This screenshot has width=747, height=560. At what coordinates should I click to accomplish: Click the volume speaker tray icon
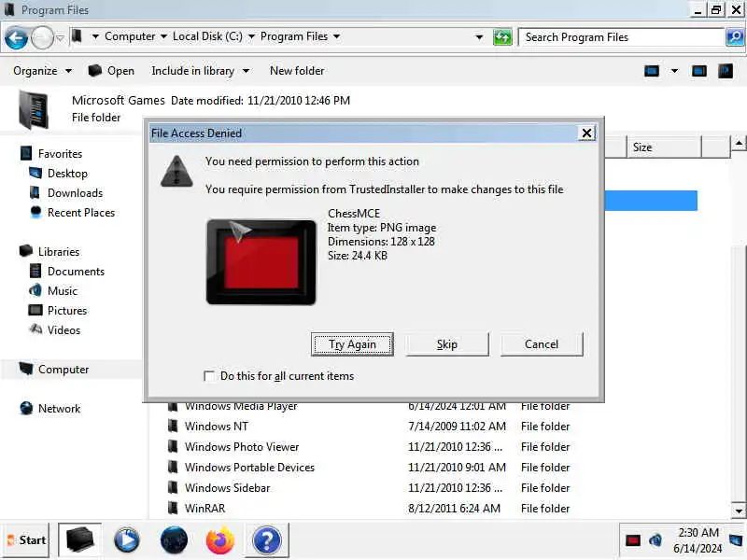click(x=655, y=540)
